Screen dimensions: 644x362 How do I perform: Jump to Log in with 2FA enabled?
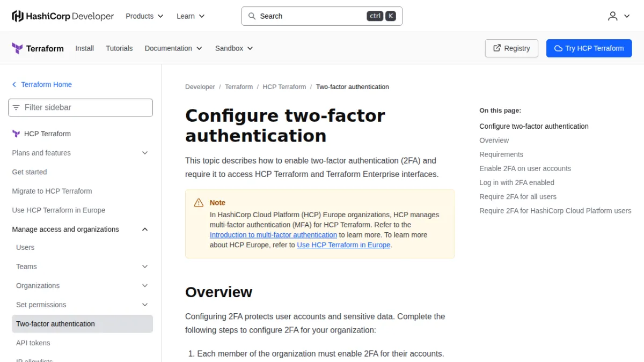(517, 182)
